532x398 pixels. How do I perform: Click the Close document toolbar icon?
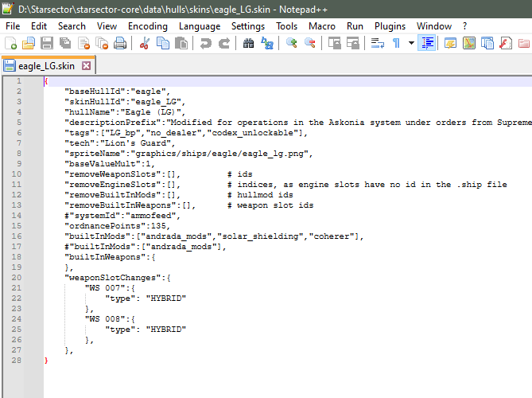point(83,44)
